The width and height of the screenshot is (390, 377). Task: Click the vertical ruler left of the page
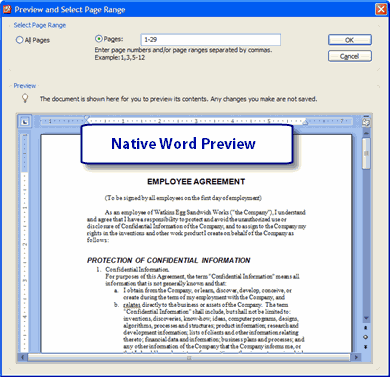(25, 242)
